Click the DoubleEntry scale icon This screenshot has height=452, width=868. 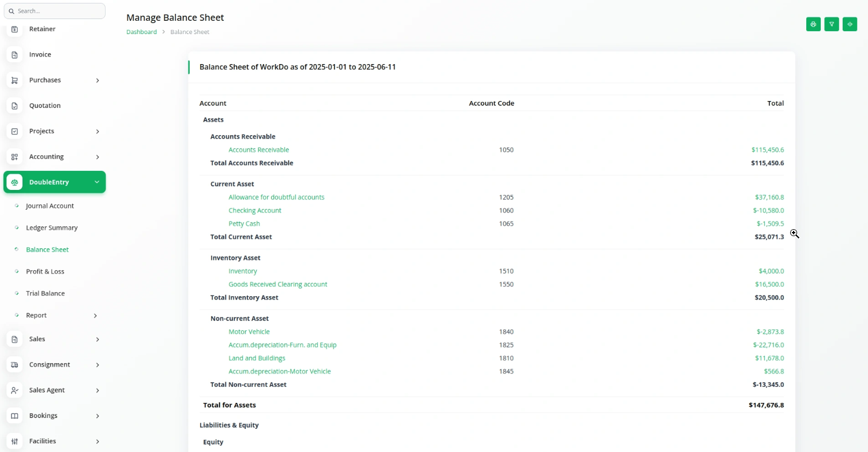[x=15, y=182]
